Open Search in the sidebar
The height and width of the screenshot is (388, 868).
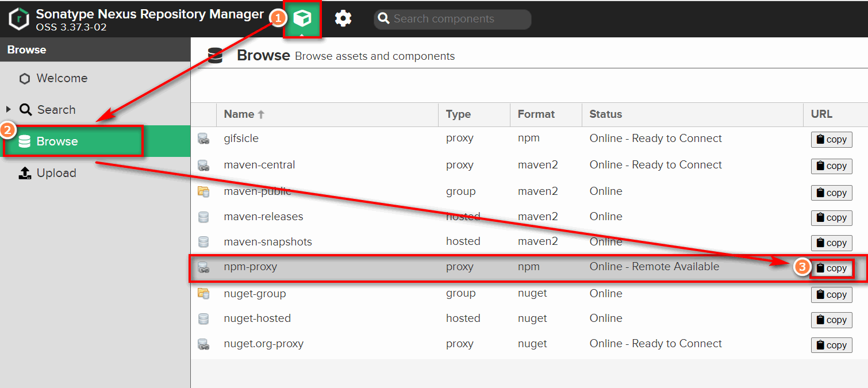pos(56,109)
